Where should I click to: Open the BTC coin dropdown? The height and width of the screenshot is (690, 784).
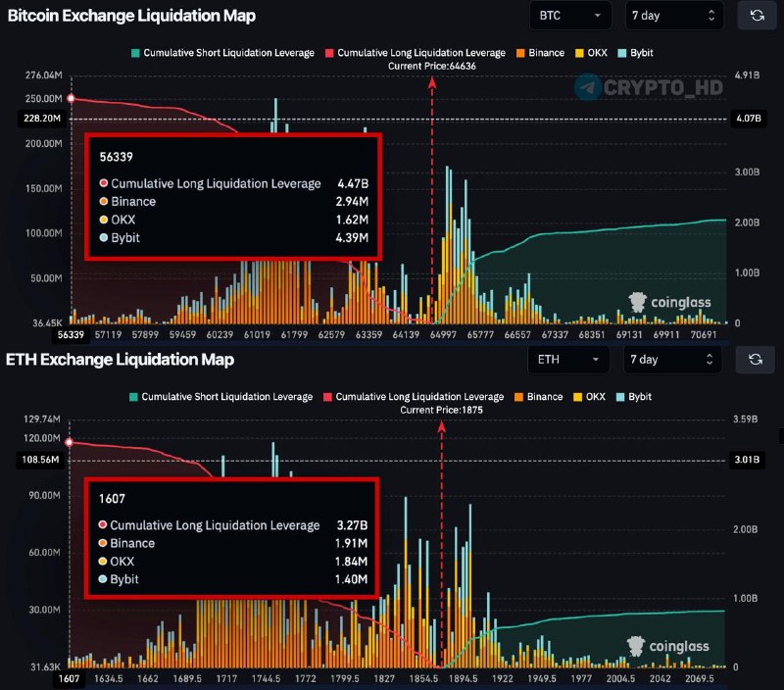tap(570, 16)
